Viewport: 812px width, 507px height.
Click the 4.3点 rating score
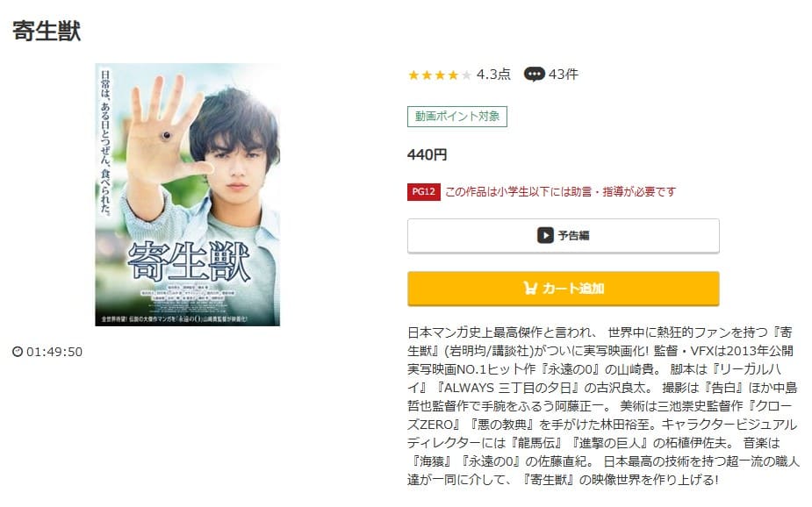[493, 75]
